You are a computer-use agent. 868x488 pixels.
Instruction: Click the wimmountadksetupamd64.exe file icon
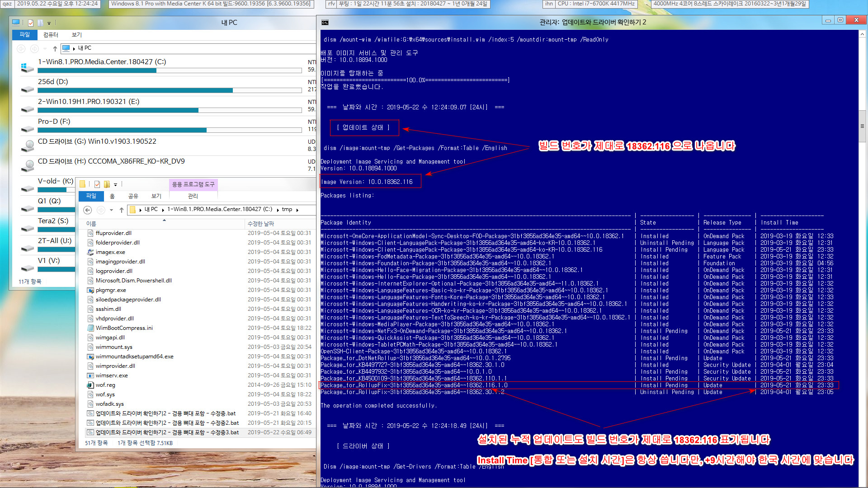tap(90, 357)
